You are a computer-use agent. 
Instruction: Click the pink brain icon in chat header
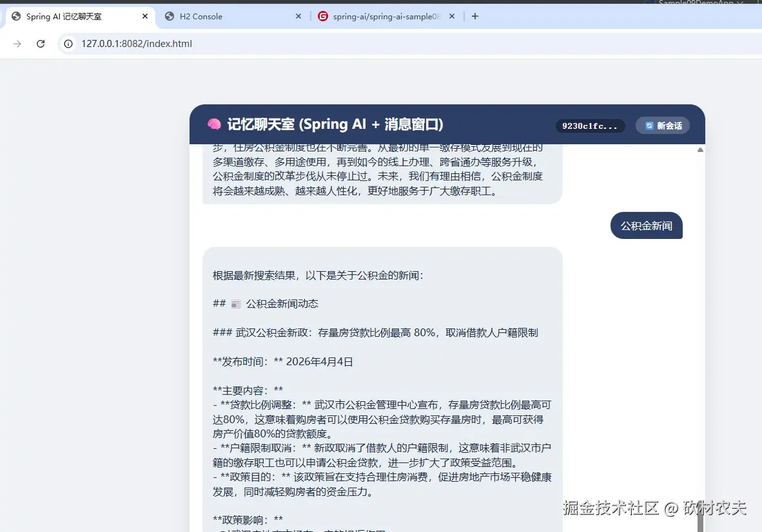(x=214, y=125)
